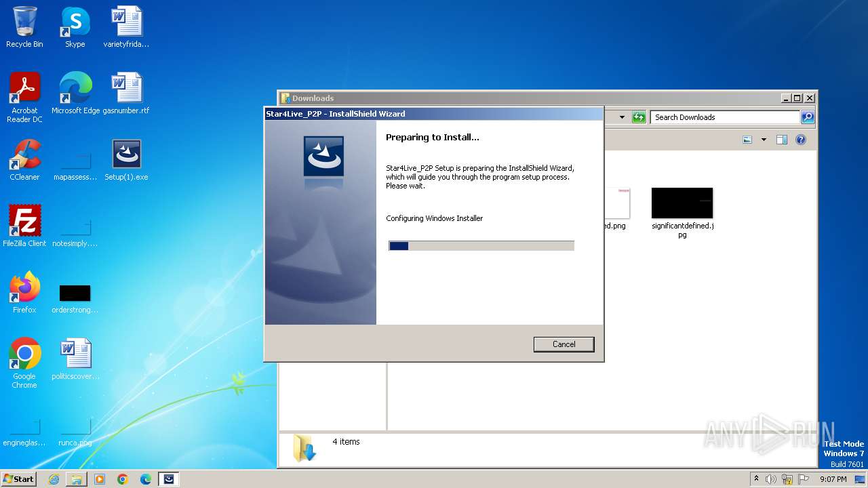Expand the Downloads address bar dropdown
Image resolution: width=868 pixels, height=488 pixels.
tap(622, 117)
